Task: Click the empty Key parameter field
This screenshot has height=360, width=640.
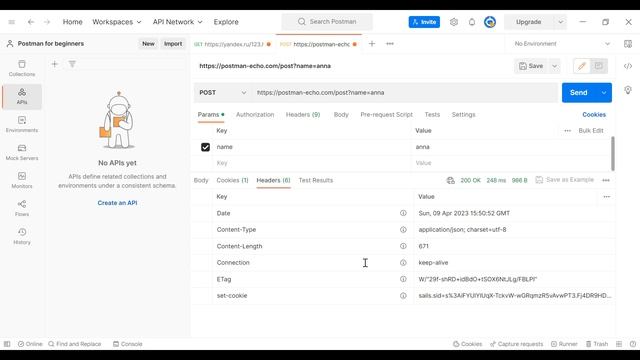Action: pos(311,163)
